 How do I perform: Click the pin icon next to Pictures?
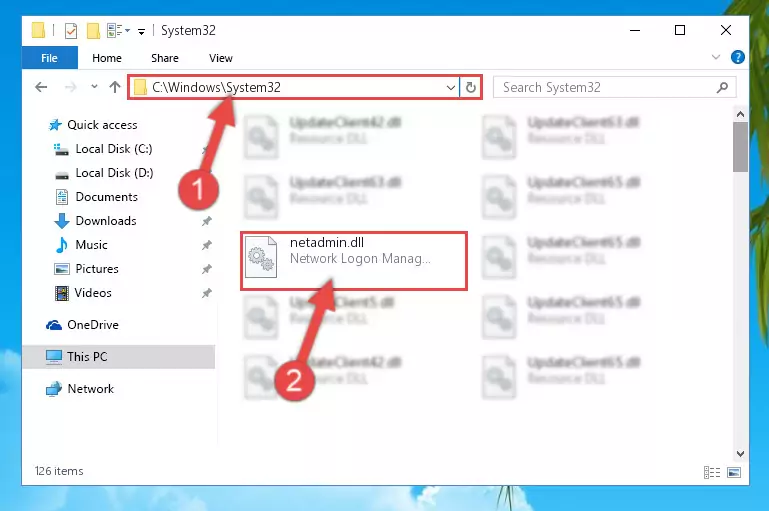[206, 269]
